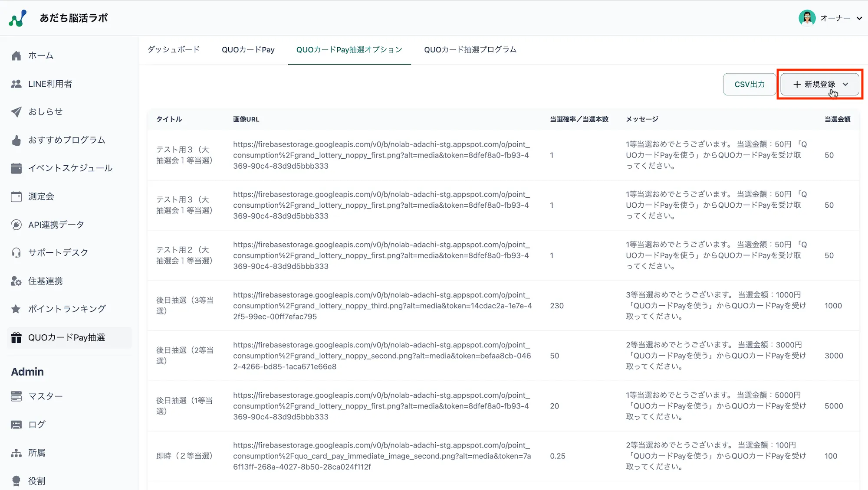
Task: Switch to the QUOカード抽選プログラム tab
Action: tap(470, 49)
